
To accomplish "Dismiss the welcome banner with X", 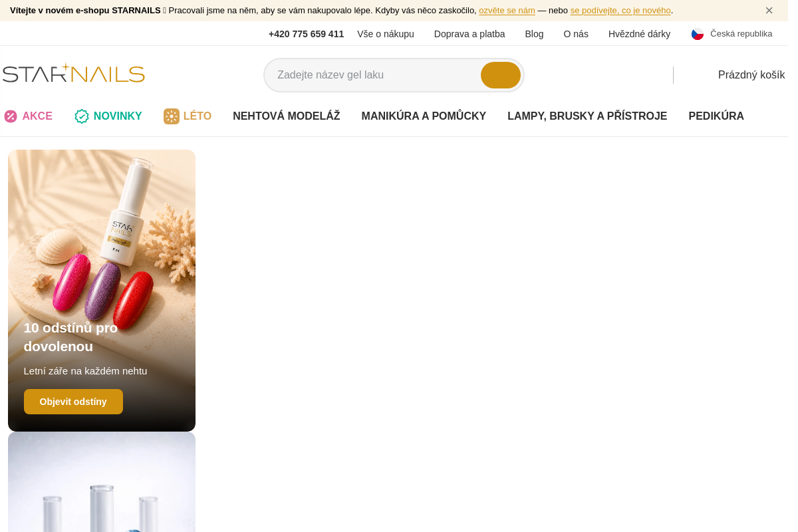I will [769, 11].
